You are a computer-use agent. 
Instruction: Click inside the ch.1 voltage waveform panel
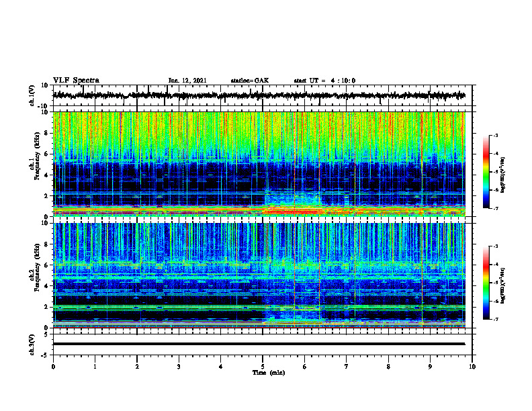263,95
